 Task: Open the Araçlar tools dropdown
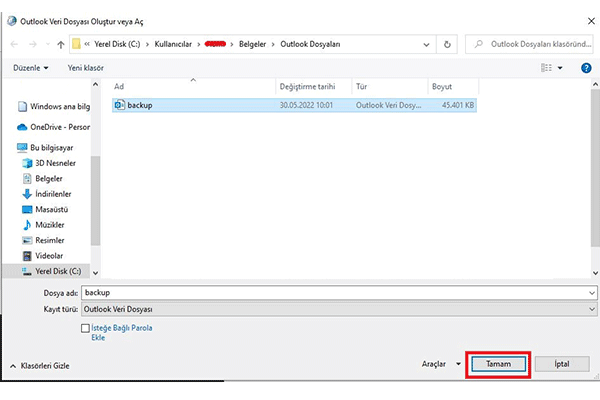tap(441, 364)
